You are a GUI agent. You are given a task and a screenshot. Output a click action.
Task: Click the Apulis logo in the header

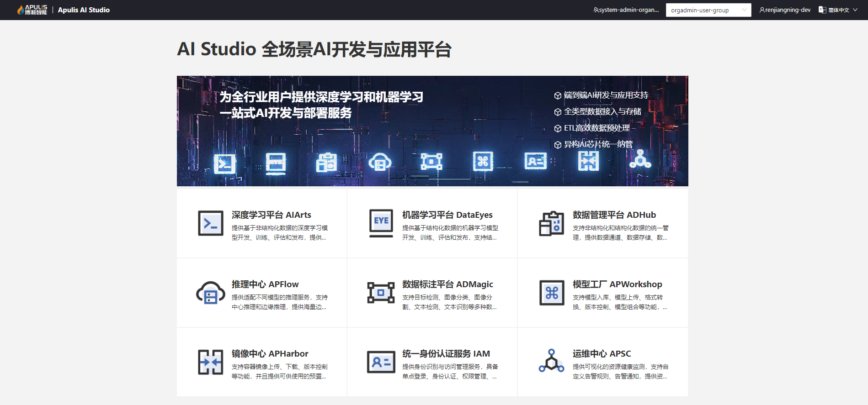pos(32,10)
